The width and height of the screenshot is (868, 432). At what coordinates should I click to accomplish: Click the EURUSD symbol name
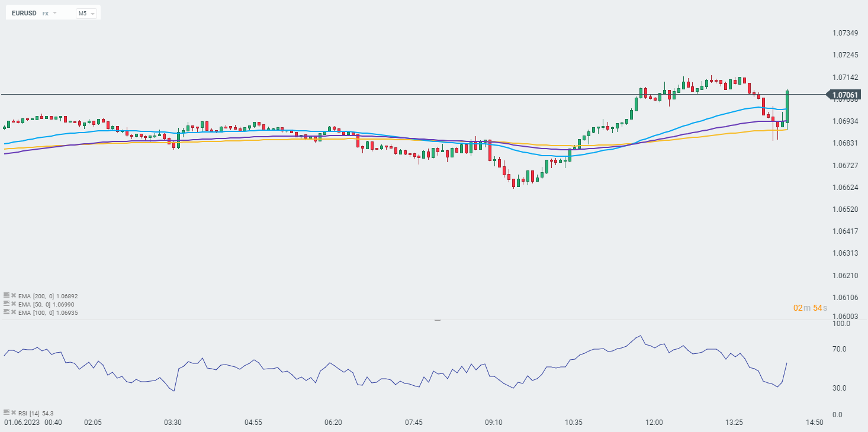[x=24, y=13]
